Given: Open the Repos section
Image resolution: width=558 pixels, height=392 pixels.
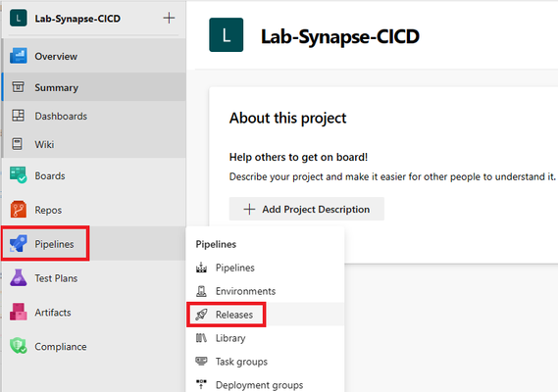Looking at the screenshot, I should point(48,210).
